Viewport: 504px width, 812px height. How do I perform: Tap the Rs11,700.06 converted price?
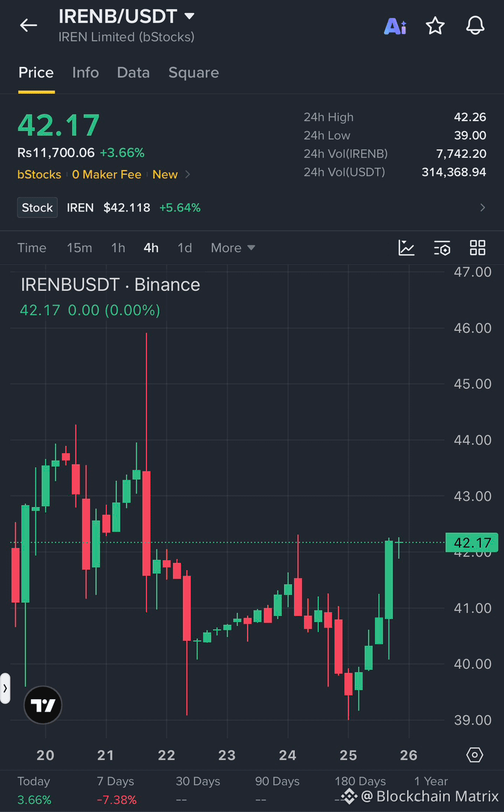pyautogui.click(x=56, y=153)
